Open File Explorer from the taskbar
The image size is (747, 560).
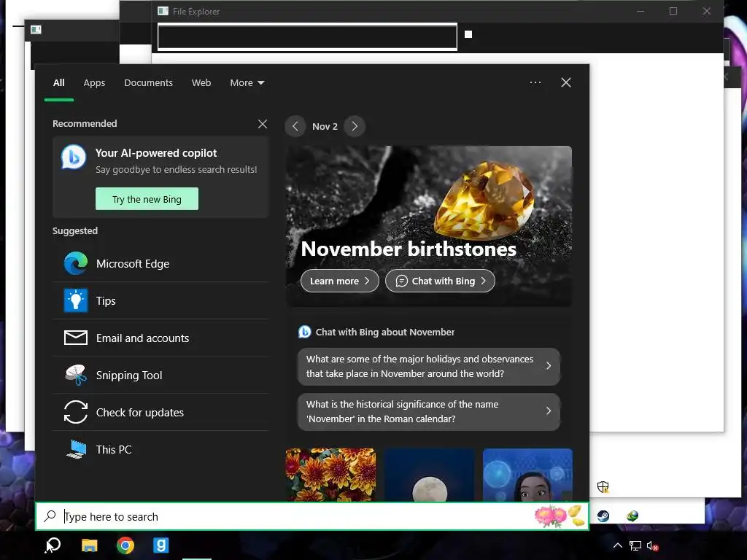[89, 545]
